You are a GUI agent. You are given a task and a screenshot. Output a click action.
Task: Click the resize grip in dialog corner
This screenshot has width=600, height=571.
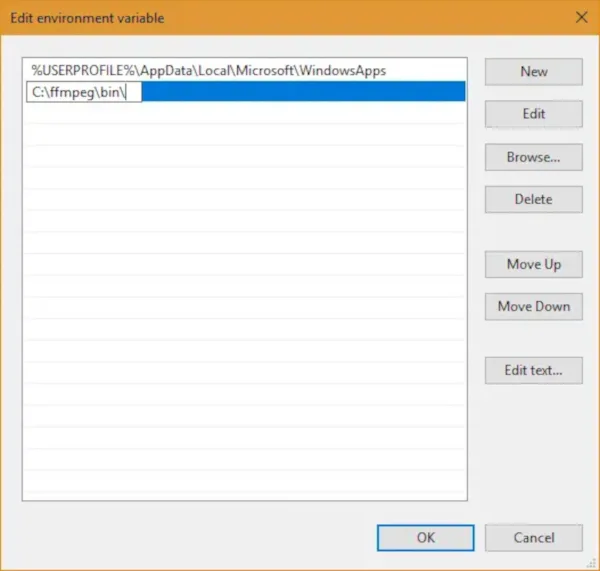(592, 563)
